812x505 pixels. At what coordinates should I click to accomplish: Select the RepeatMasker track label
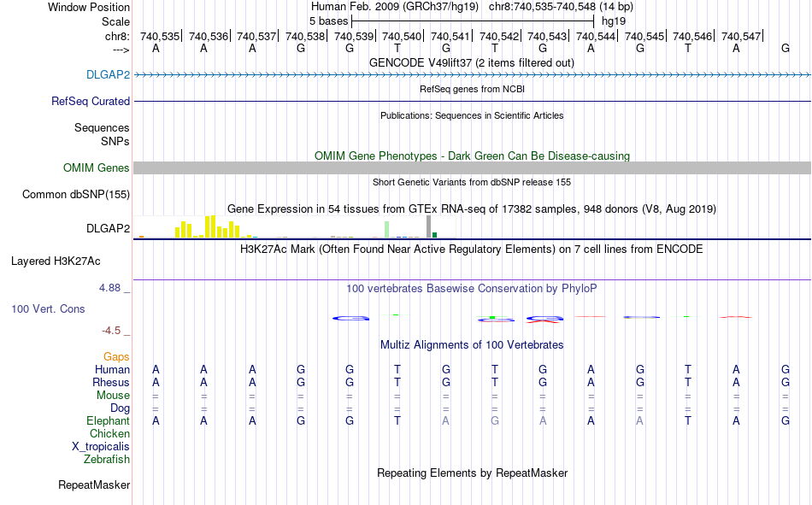[x=94, y=484]
